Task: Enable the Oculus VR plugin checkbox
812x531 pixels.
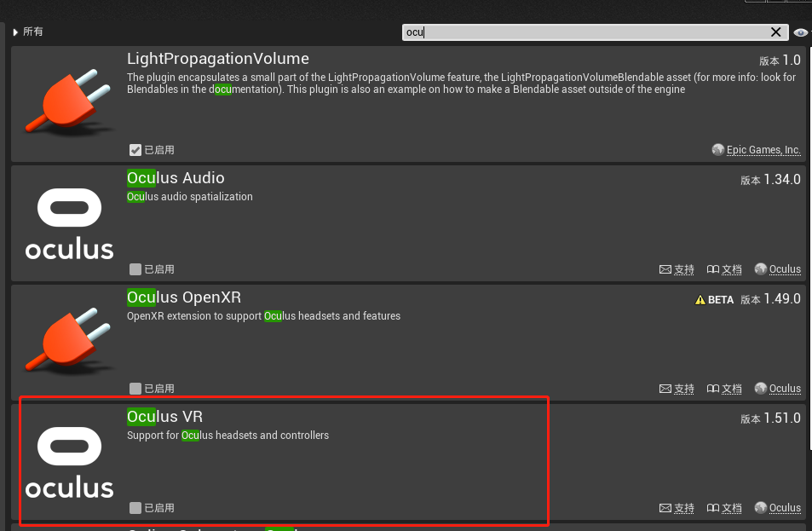Action: 135,508
